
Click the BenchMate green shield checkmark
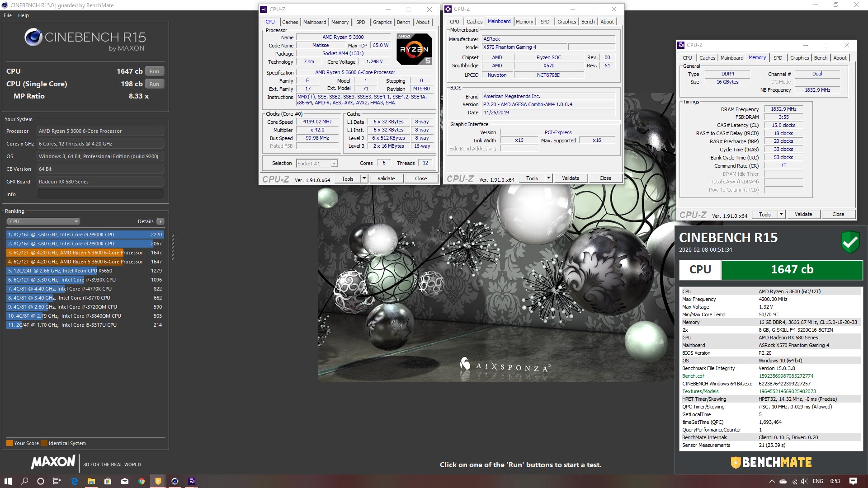850,243
